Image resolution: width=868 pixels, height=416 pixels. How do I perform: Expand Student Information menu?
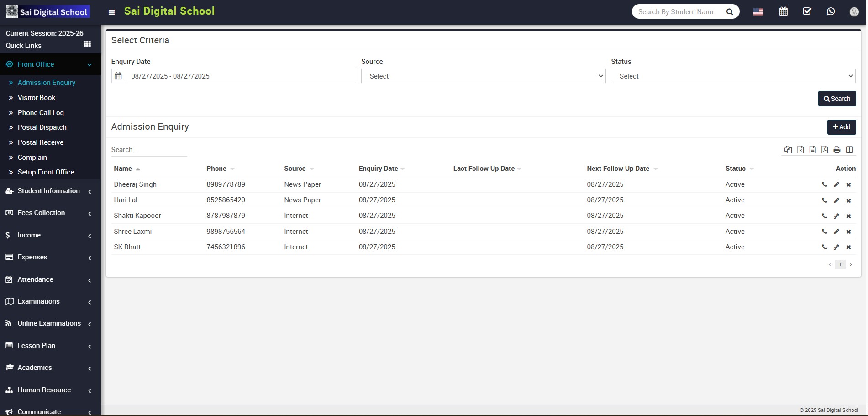click(48, 191)
